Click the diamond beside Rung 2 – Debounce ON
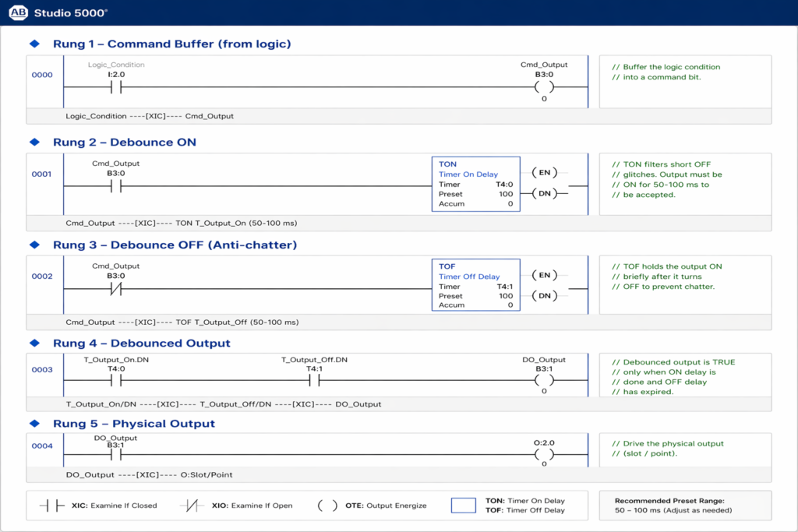Image resolution: width=798 pixels, height=532 pixels. click(x=34, y=143)
